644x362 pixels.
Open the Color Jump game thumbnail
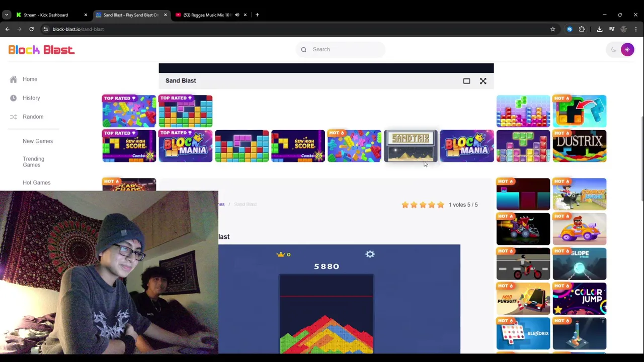579,299
